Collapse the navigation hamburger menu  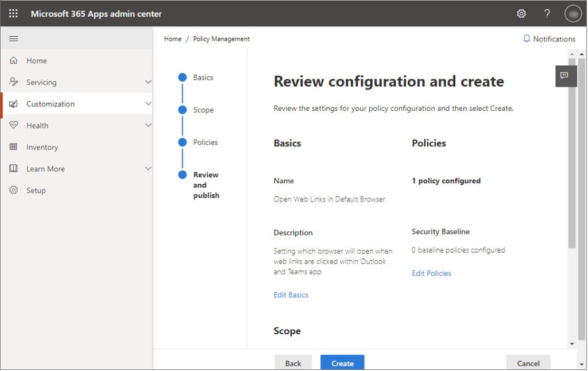coord(14,38)
